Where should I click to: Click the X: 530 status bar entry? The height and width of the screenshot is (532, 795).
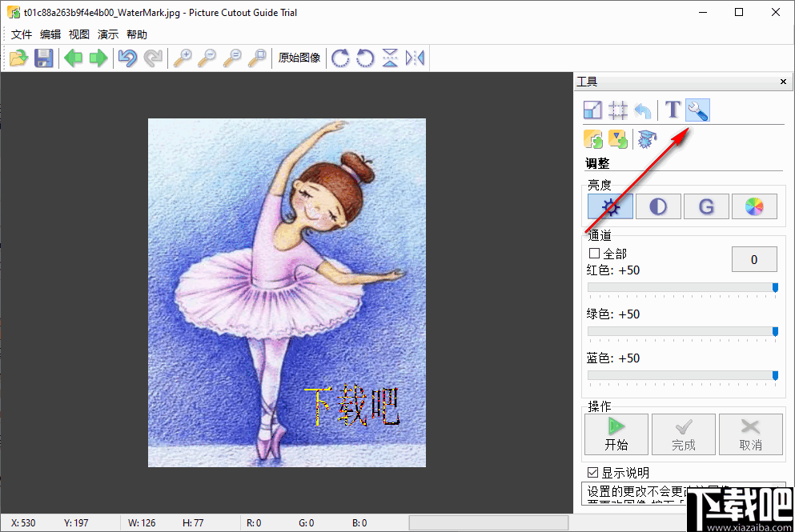point(23,523)
